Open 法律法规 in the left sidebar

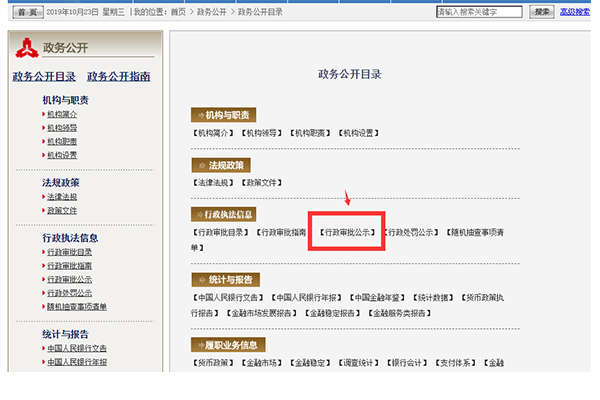coord(62,197)
